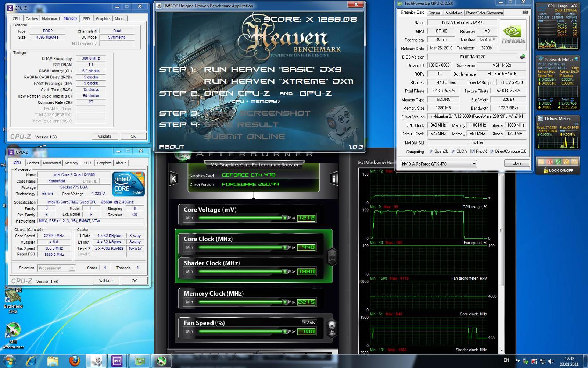
Task: Toggle the OpenCL checkbox
Action: coord(431,151)
